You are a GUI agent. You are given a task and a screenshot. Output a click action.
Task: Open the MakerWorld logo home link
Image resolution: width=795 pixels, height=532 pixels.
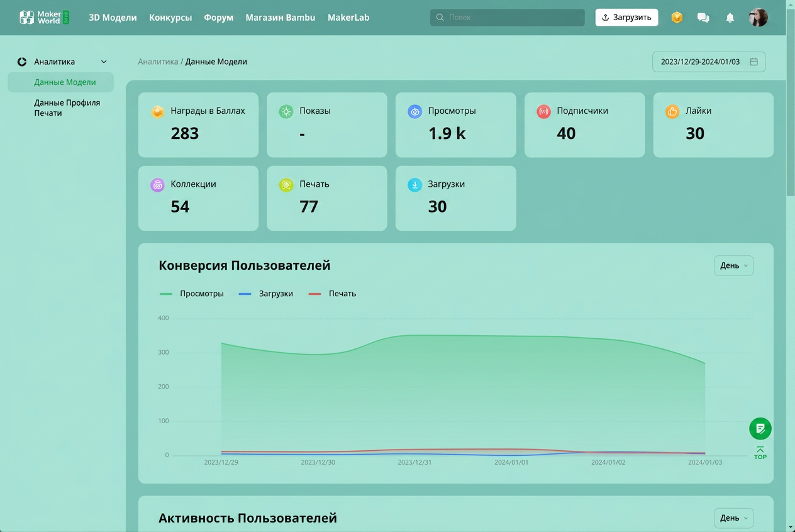[x=45, y=18]
